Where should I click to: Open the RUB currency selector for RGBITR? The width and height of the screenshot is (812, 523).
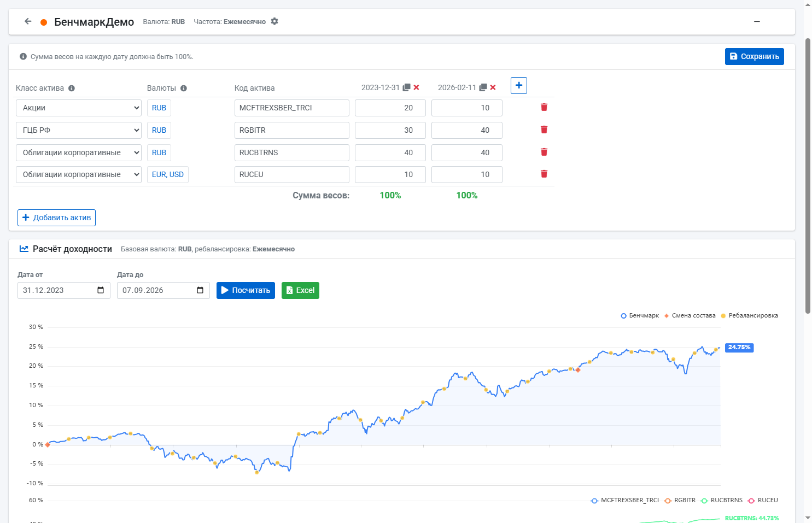click(x=159, y=130)
